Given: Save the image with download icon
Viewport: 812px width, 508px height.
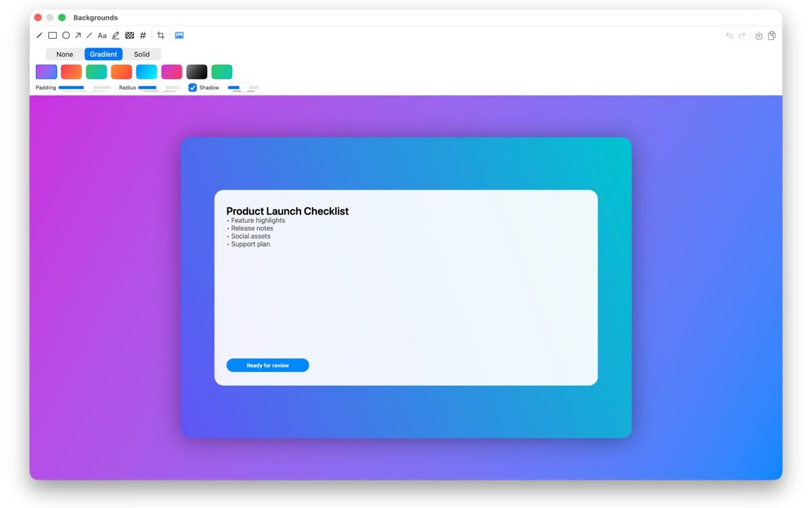Looking at the screenshot, I should click(759, 36).
